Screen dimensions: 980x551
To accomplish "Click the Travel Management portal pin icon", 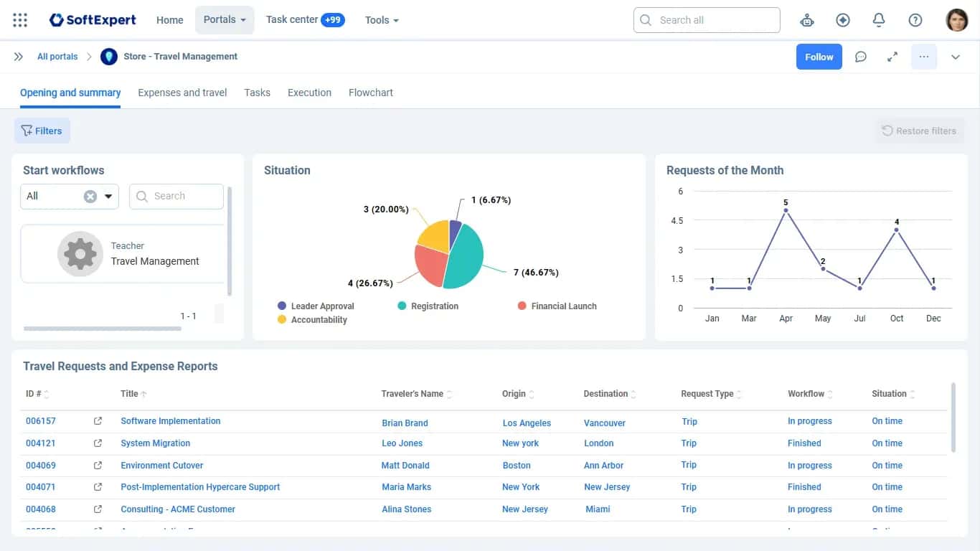I will coord(108,57).
